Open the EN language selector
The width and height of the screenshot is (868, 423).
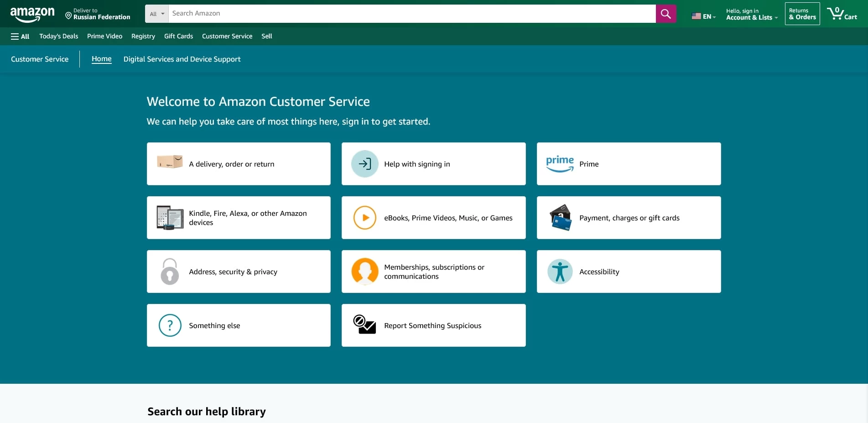click(703, 16)
